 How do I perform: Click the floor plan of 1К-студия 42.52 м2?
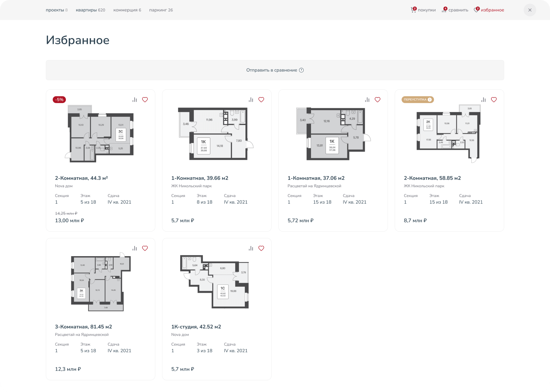(215, 282)
